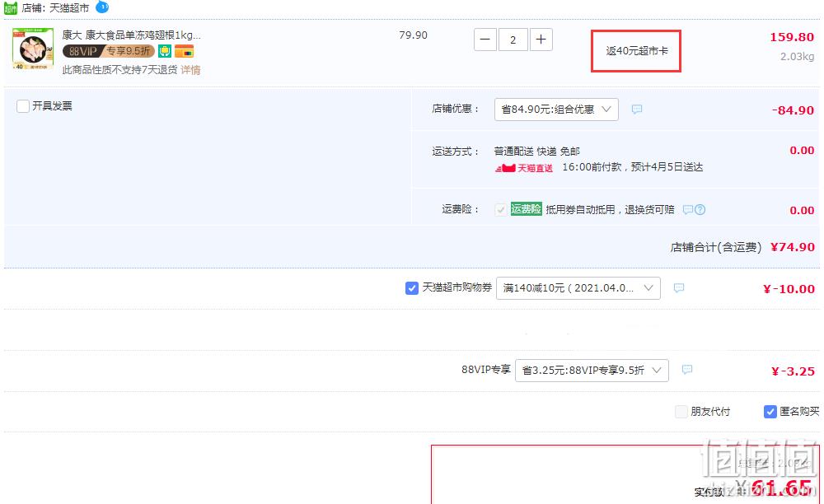Open the 康大 chicken product thumbnail

(x=33, y=49)
